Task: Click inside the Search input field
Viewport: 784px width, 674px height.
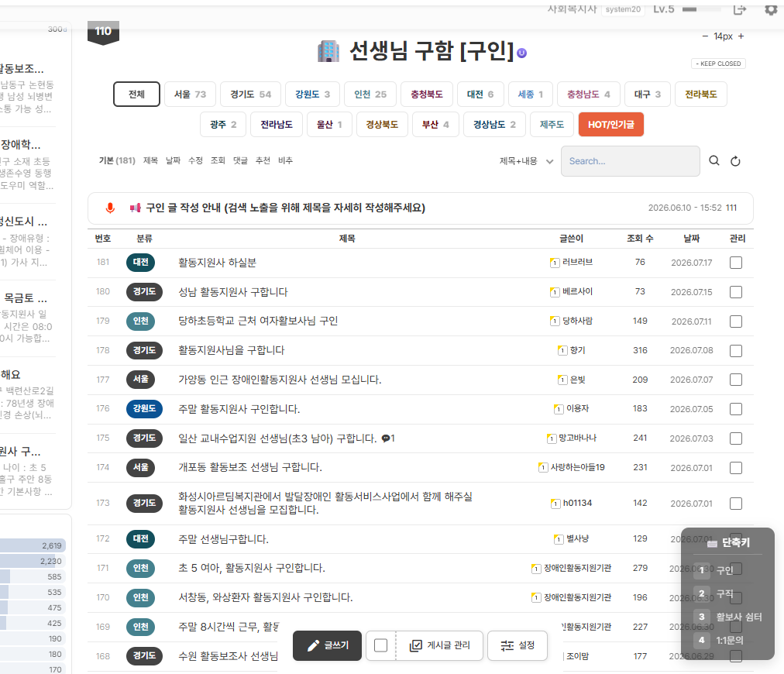Action: (630, 161)
